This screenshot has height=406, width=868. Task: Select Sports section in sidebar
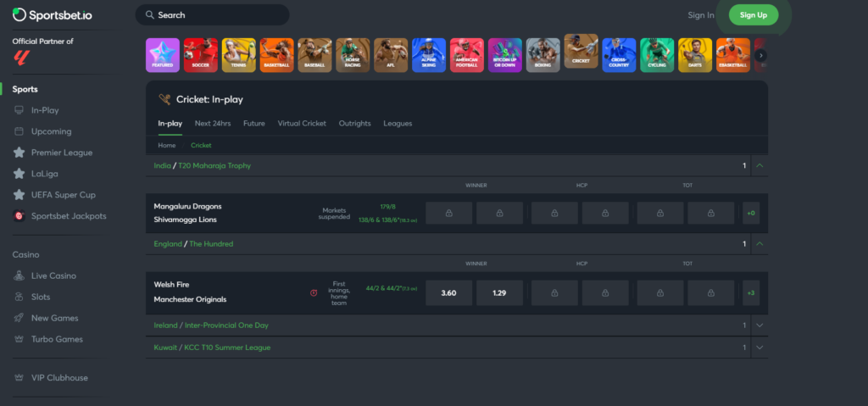click(25, 89)
